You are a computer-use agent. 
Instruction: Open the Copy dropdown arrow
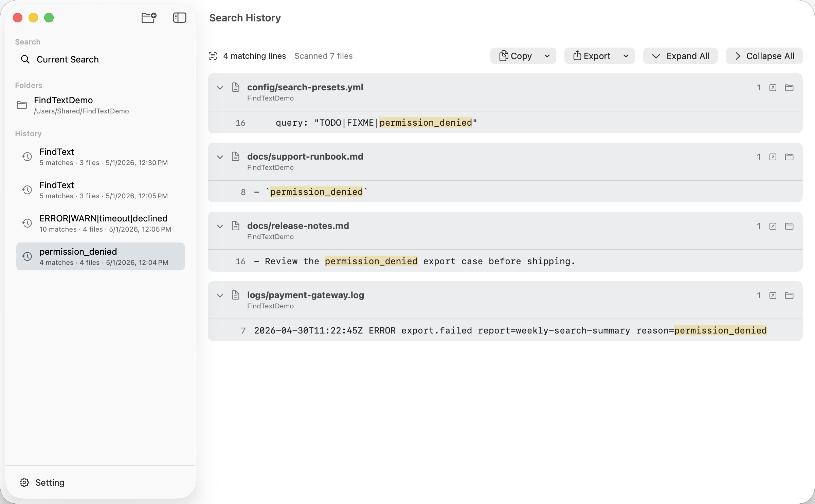[547, 56]
